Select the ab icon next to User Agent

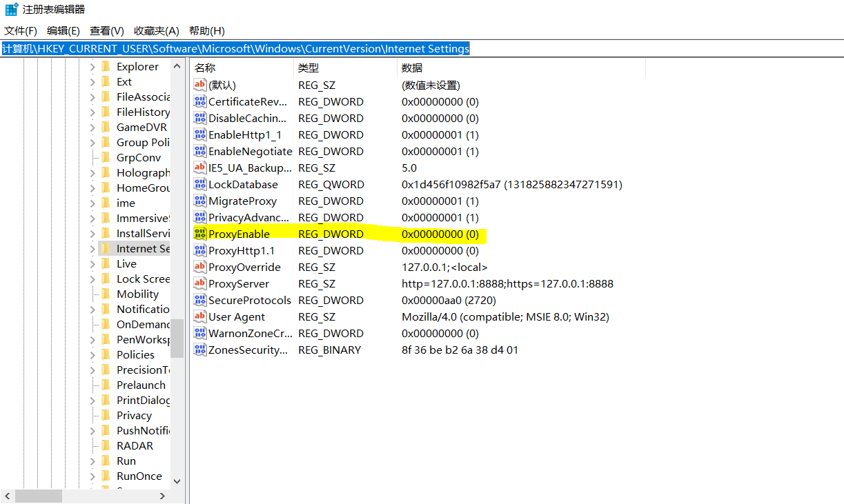click(199, 316)
